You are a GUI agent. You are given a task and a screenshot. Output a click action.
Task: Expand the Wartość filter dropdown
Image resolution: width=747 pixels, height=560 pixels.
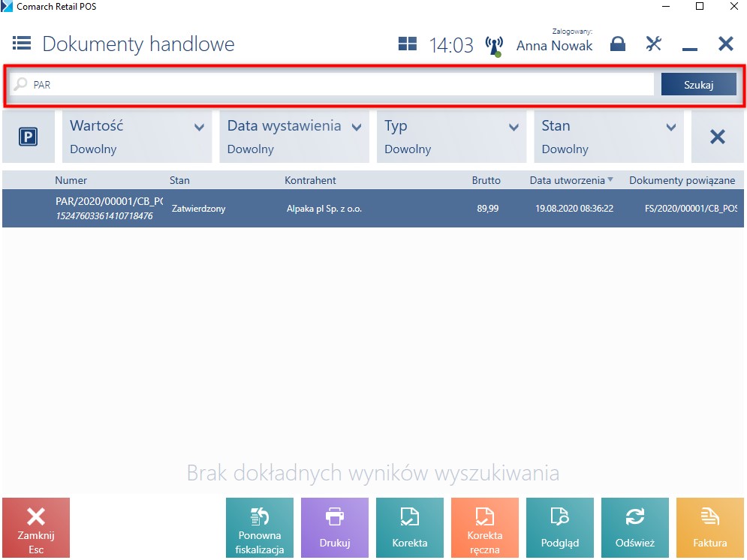pos(137,137)
